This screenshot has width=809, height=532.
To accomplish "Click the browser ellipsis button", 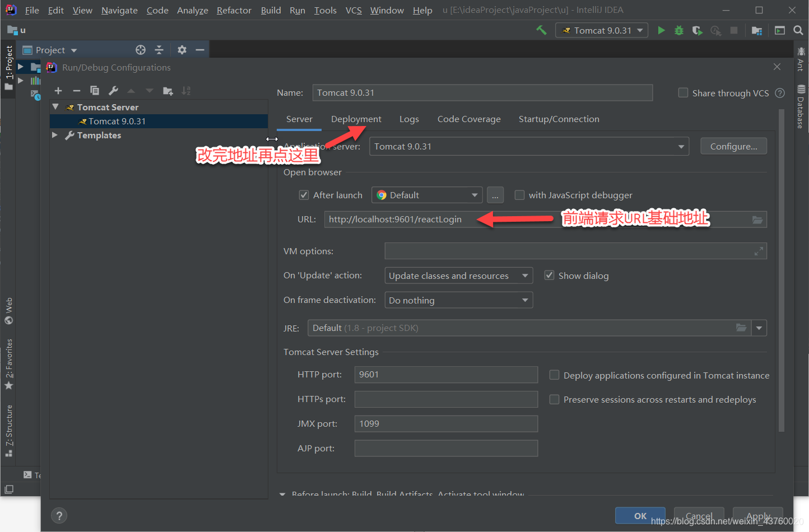I will tap(495, 195).
